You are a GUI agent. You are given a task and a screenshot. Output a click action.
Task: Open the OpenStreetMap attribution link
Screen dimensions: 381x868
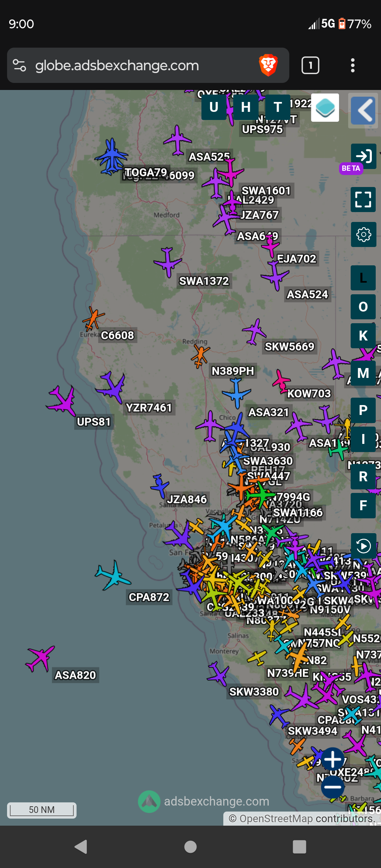277,819
